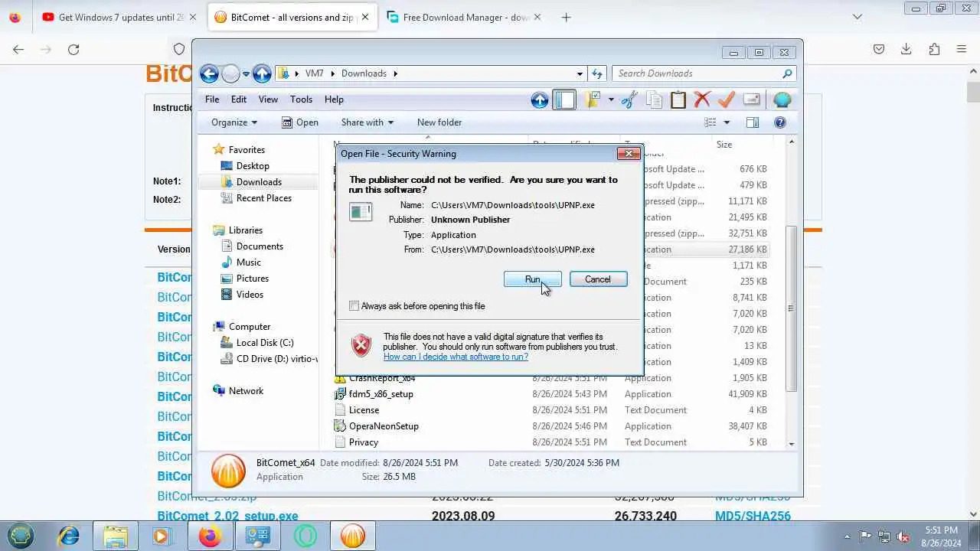980x551 pixels.
Task: Select Videos library in navigation pane
Action: point(250,295)
